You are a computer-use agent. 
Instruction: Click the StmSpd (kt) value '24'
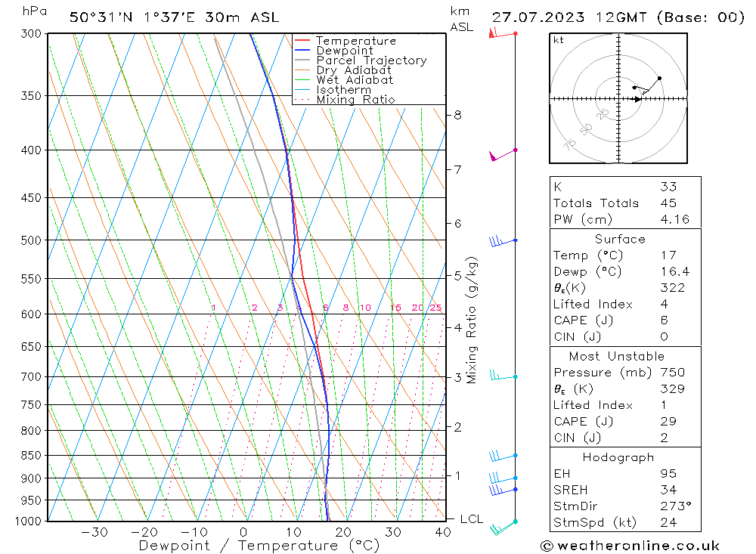[x=669, y=523]
